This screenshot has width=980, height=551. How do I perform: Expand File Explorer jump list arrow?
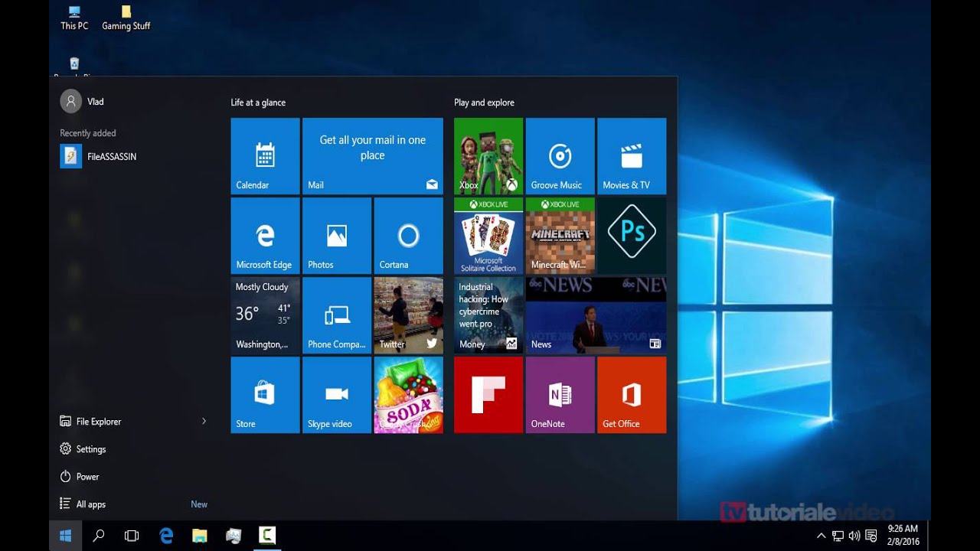coord(204,421)
